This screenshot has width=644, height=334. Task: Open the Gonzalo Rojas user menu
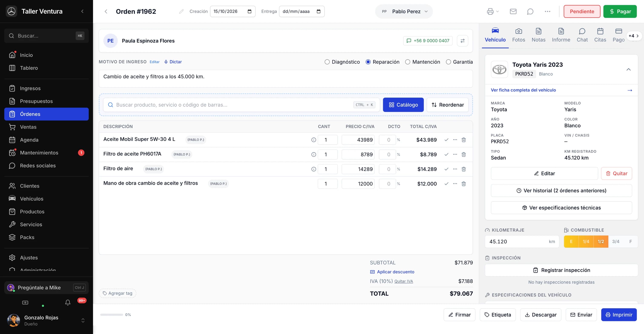(46, 321)
